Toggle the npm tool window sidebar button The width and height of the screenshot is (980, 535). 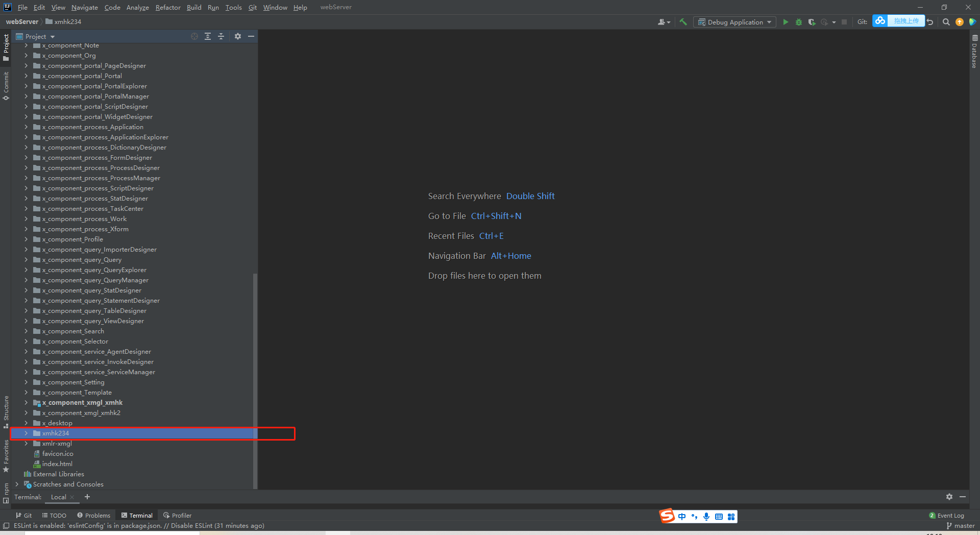pos(6,493)
